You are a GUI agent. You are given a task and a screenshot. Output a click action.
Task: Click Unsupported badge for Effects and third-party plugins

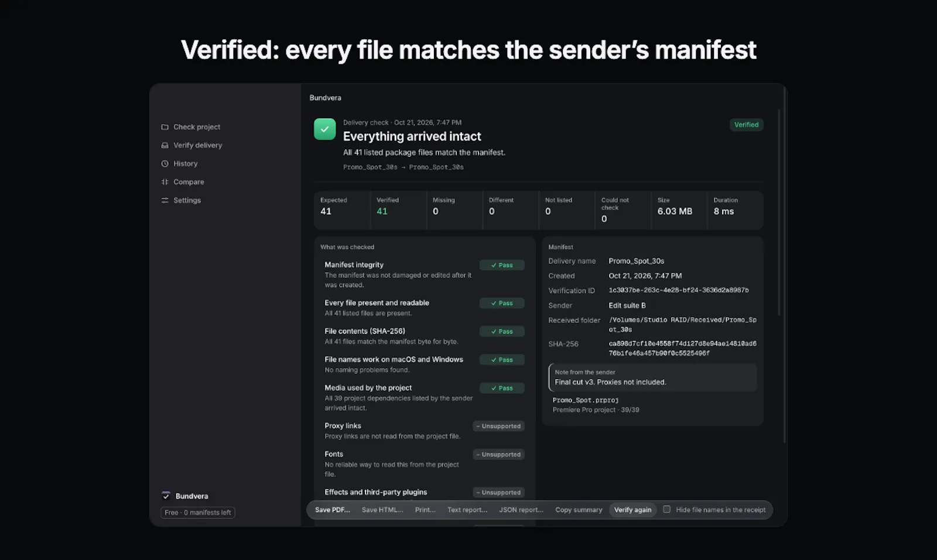pos(498,492)
